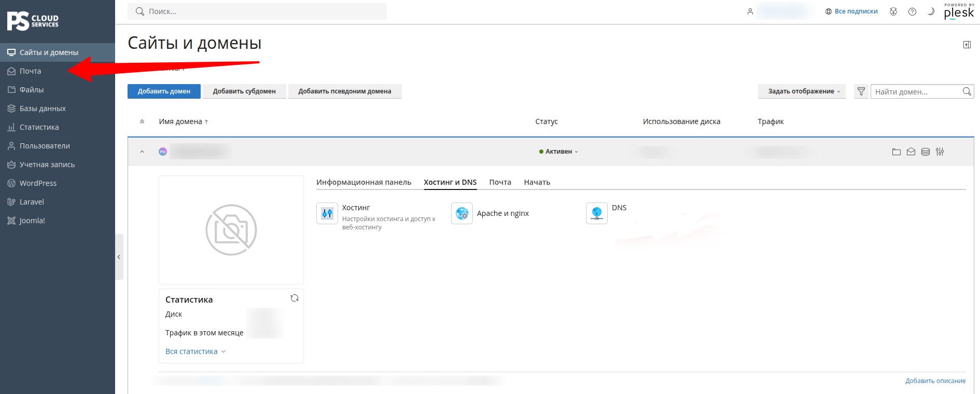Open the Задать отображение dropdown
Viewport: 980px width, 394px height.
pyautogui.click(x=802, y=91)
